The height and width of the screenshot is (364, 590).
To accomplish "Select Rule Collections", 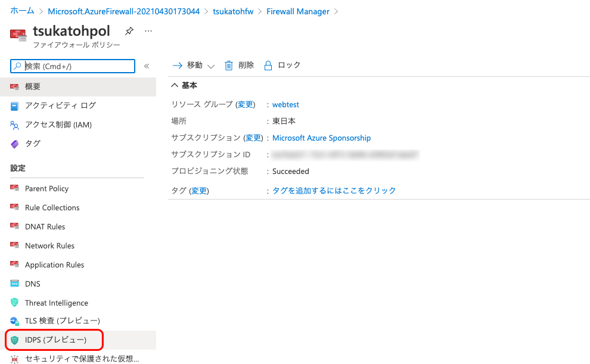I will [52, 207].
